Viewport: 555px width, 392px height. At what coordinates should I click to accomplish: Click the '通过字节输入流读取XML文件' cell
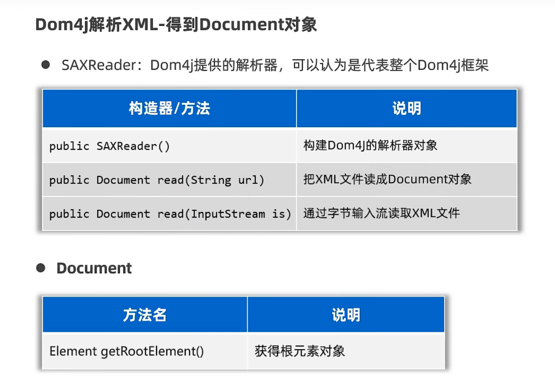(x=407, y=214)
